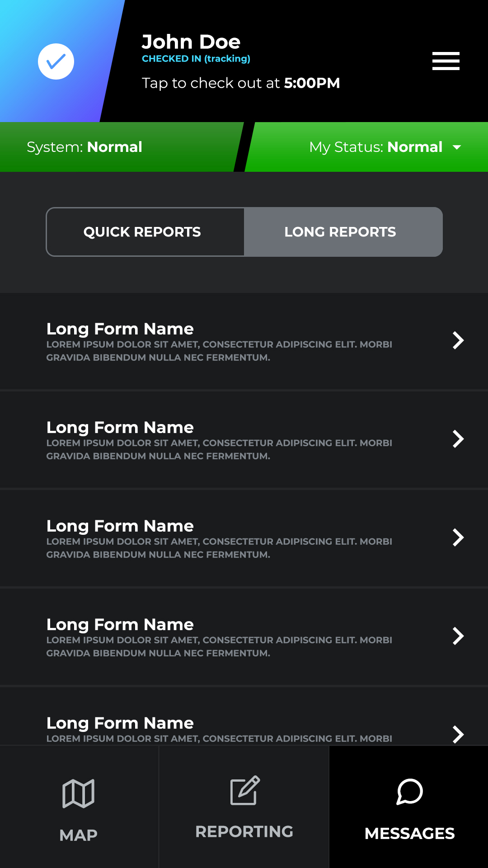Click the John Doe name header
The width and height of the screenshot is (488, 868).
click(191, 42)
